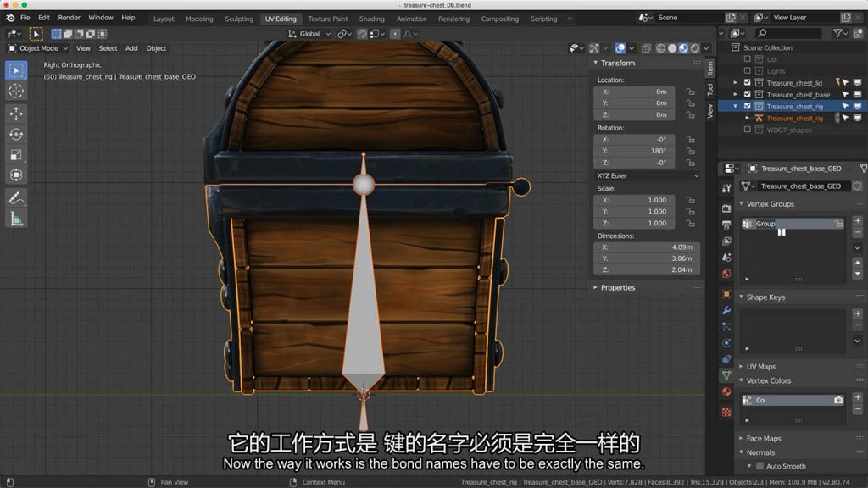Open the Object Data properties tab
This screenshot has width=868, height=488.
point(726,375)
